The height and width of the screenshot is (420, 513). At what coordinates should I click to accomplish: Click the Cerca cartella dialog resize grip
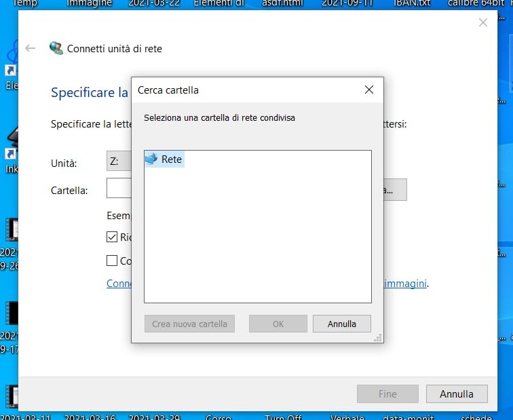pyautogui.click(x=378, y=338)
